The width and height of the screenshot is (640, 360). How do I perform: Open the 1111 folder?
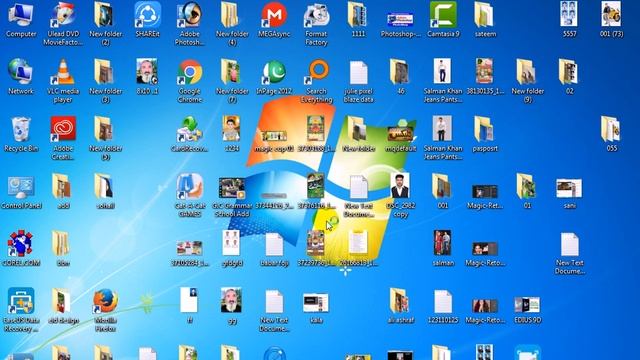pyautogui.click(x=358, y=20)
